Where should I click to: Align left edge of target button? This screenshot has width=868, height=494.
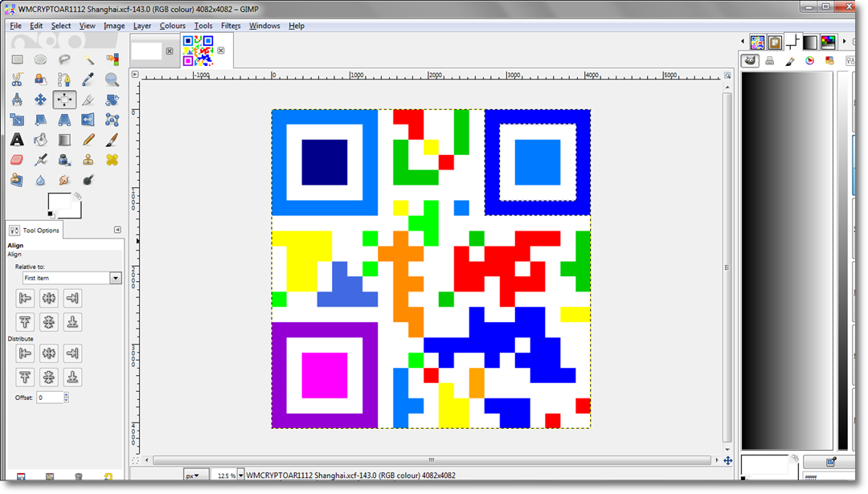click(x=25, y=298)
